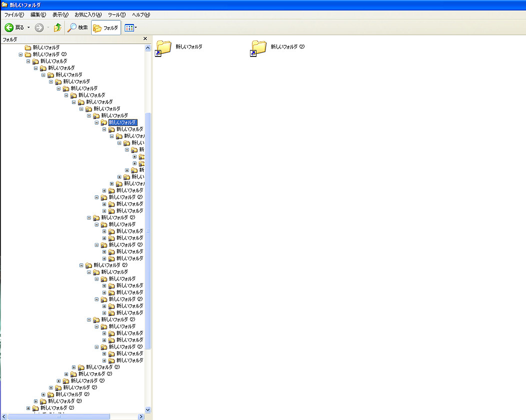
Task: Open the Back history dropdown arrow
Action: [28, 27]
